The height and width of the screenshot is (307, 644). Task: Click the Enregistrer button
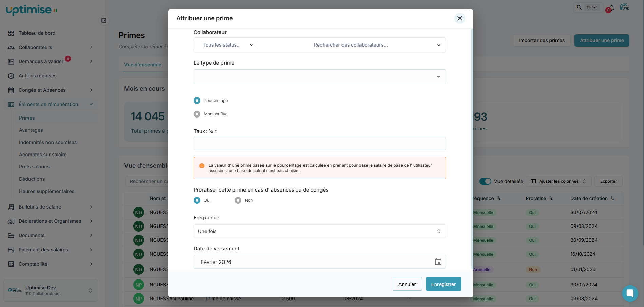coord(443,284)
